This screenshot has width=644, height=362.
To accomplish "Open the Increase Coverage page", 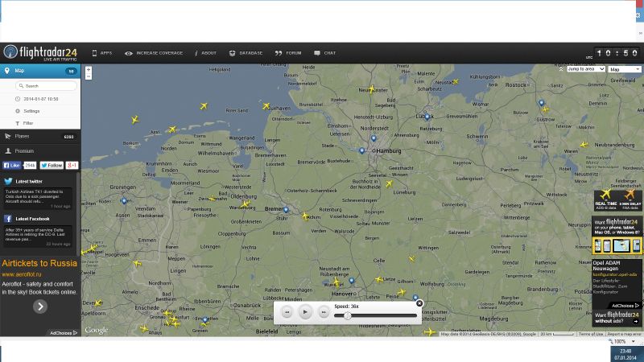I will 154,53.
